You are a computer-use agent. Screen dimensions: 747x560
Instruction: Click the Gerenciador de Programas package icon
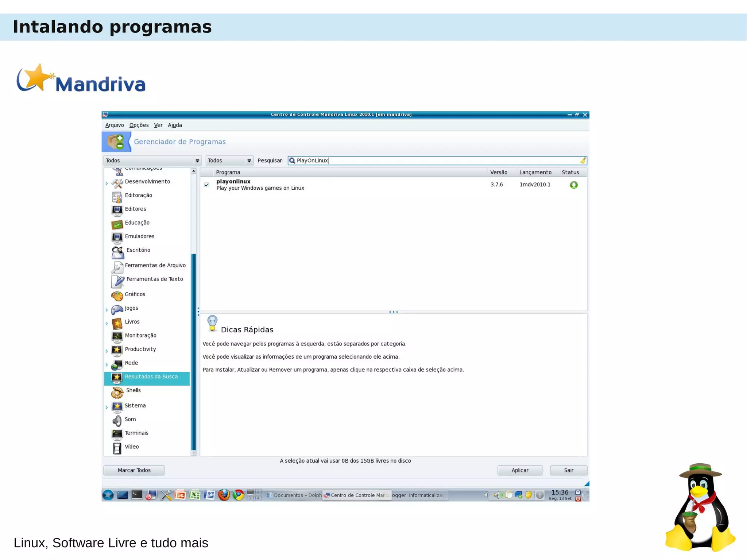116,142
